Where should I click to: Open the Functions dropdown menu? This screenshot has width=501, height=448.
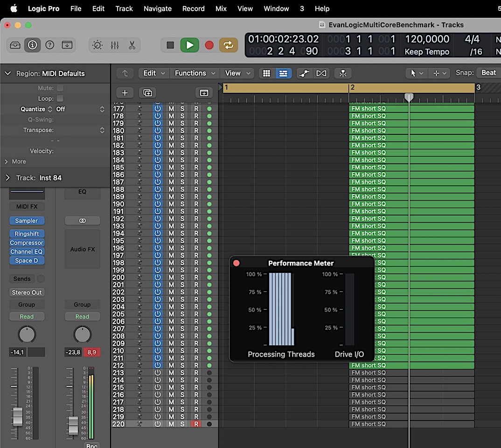[195, 73]
